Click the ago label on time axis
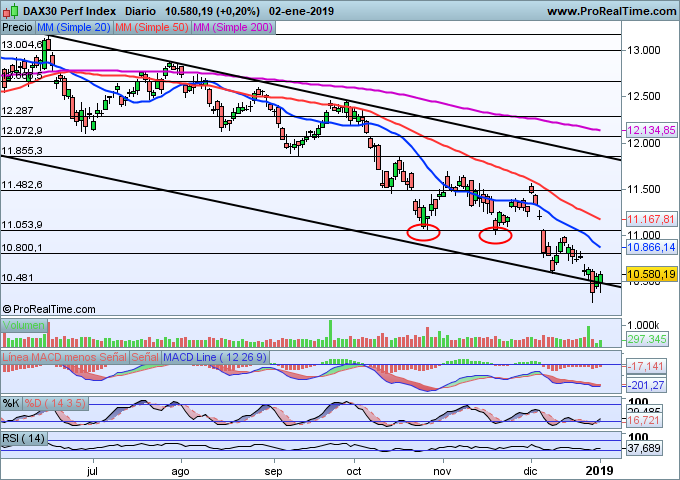 tap(180, 471)
